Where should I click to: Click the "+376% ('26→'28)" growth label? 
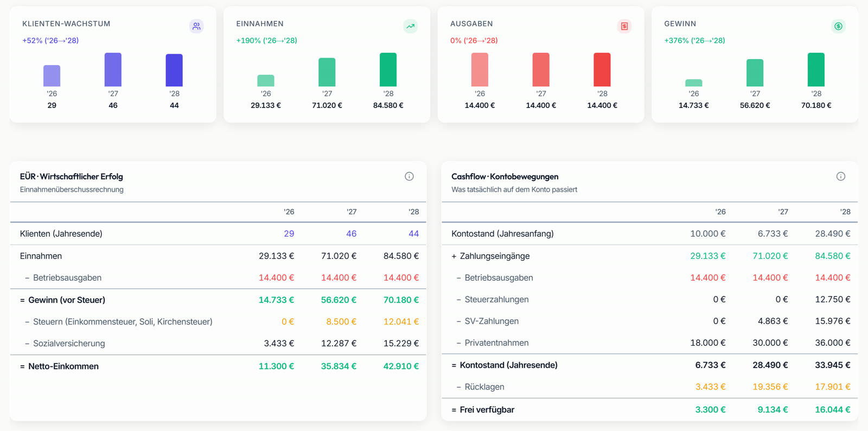694,41
